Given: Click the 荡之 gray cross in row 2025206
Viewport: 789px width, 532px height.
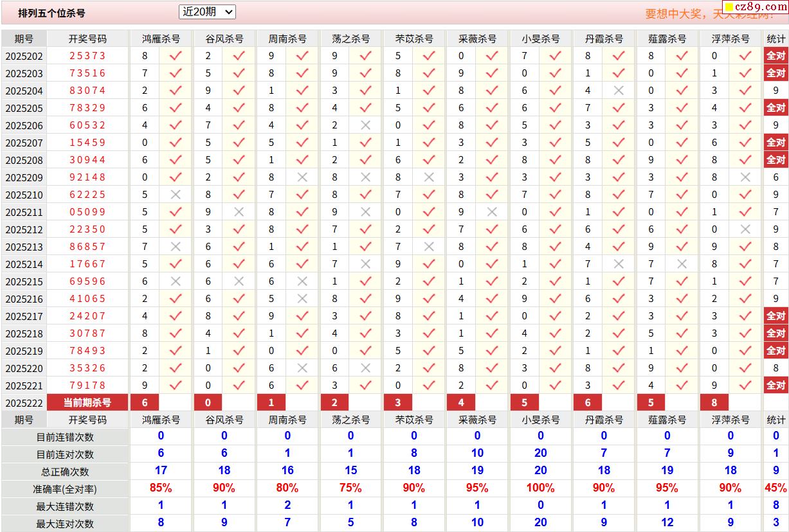Looking at the screenshot, I should coord(366,125).
